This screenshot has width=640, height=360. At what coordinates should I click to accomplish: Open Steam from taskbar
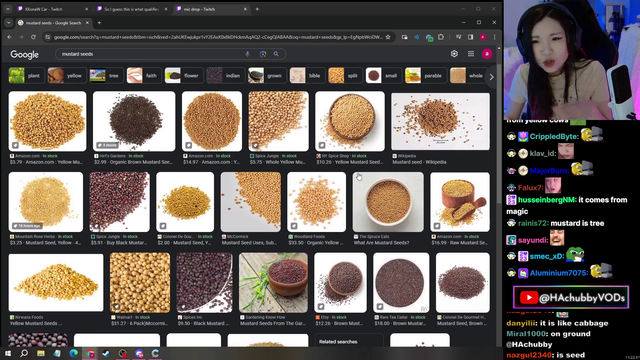click(x=106, y=353)
